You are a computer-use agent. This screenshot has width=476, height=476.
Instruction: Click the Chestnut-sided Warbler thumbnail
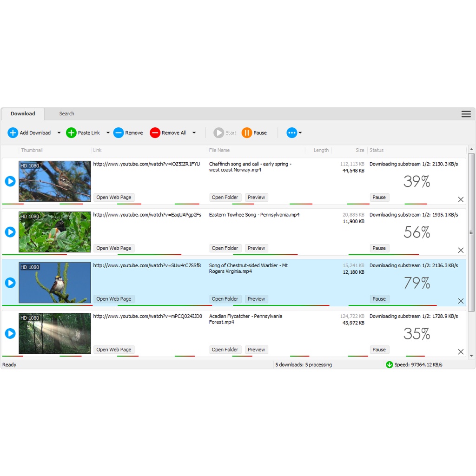coord(55,283)
